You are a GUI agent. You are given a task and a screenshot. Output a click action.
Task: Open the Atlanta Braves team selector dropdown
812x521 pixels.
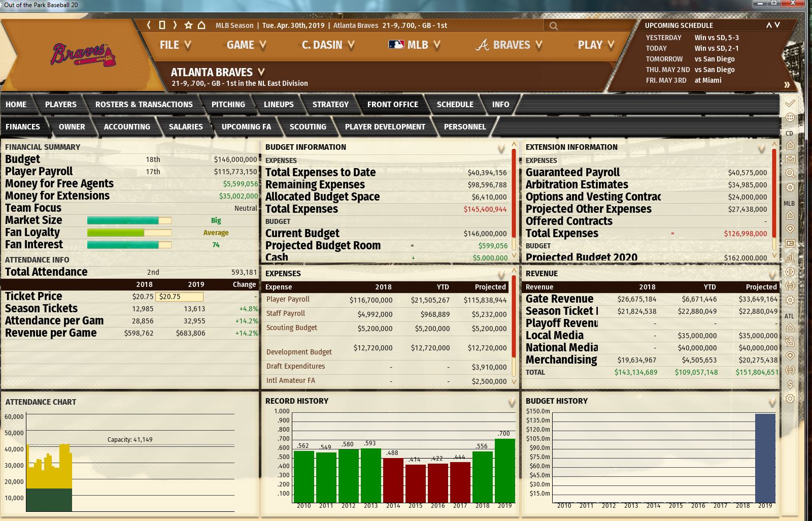click(x=261, y=72)
